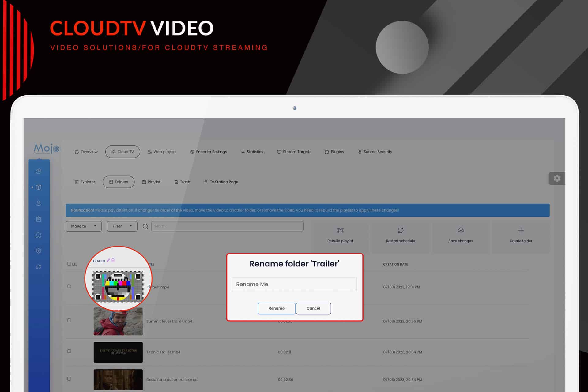
Task: Click the Save changes cloud icon
Action: tap(461, 230)
